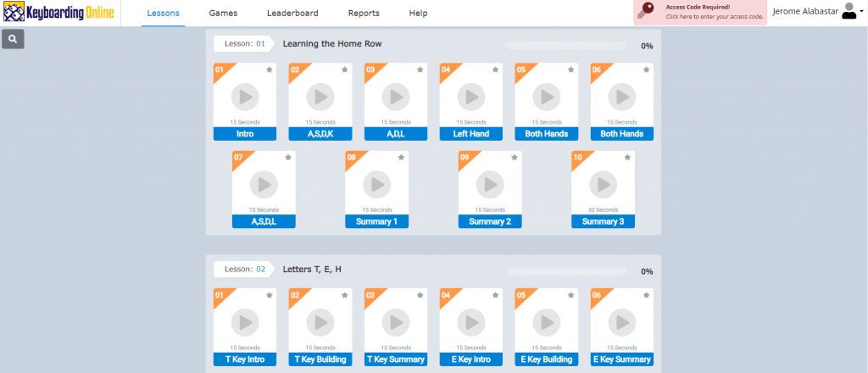
Task: Open the T Key Building exercise card
Action: coord(320,327)
